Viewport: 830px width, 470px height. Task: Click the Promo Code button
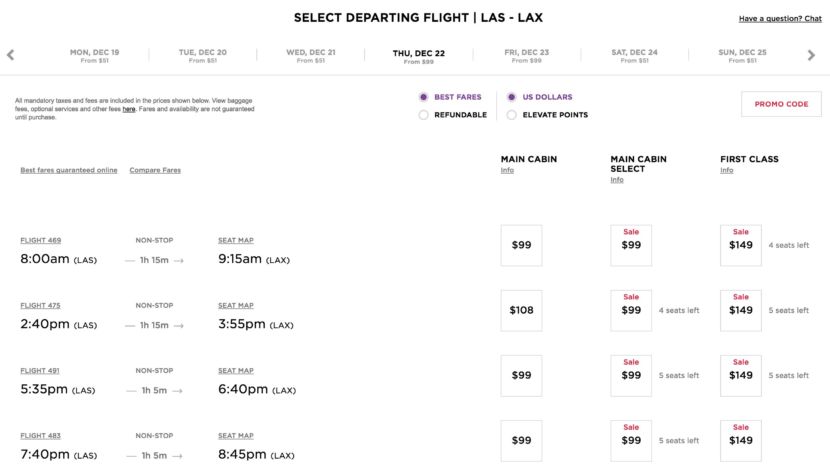click(x=781, y=104)
